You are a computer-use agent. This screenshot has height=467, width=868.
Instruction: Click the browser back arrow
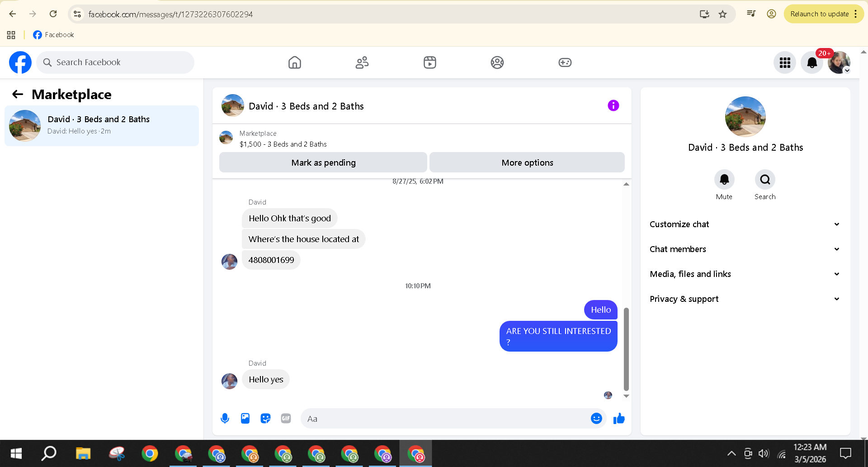[13, 14]
